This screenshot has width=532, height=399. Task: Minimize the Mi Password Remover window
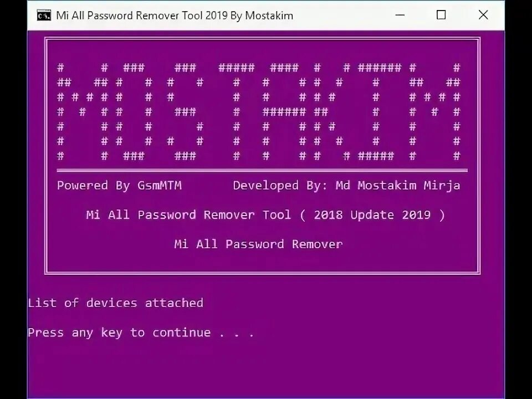pyautogui.click(x=400, y=15)
